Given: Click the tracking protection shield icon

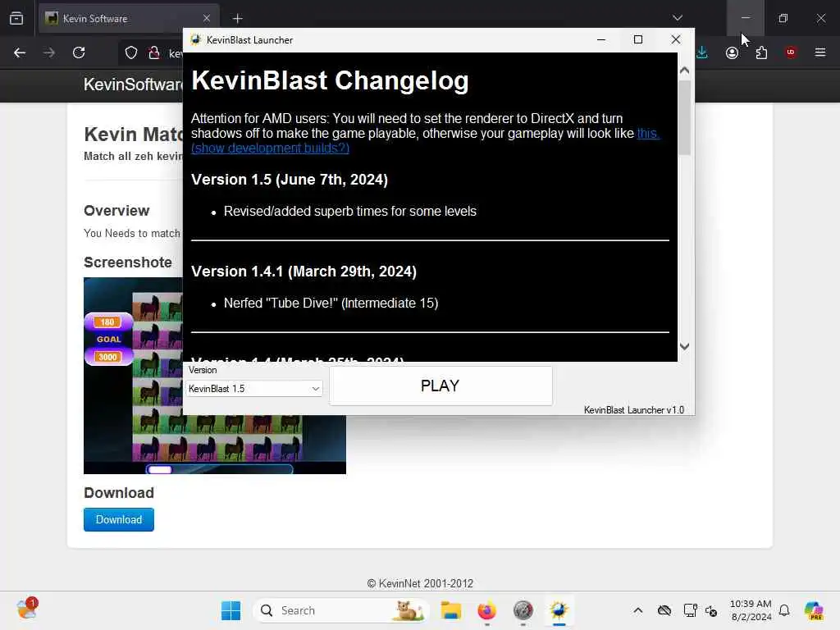Looking at the screenshot, I should coord(131,52).
